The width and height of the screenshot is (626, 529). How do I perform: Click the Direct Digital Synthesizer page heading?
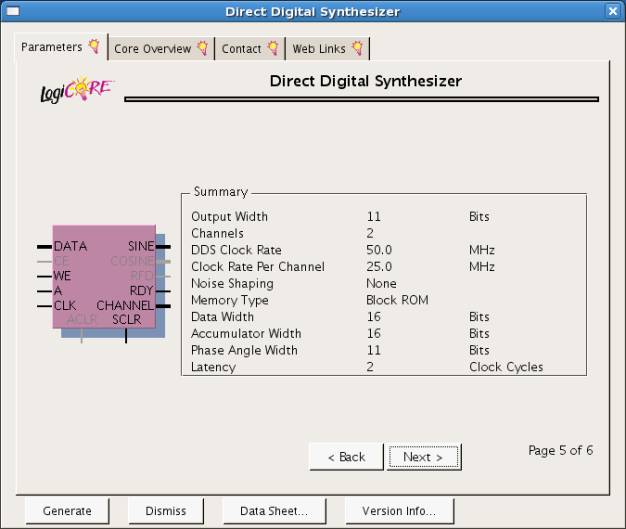366,81
